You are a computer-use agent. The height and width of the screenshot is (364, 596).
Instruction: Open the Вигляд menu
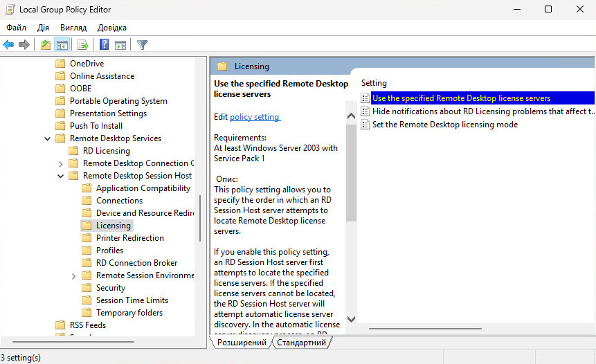[x=73, y=28]
